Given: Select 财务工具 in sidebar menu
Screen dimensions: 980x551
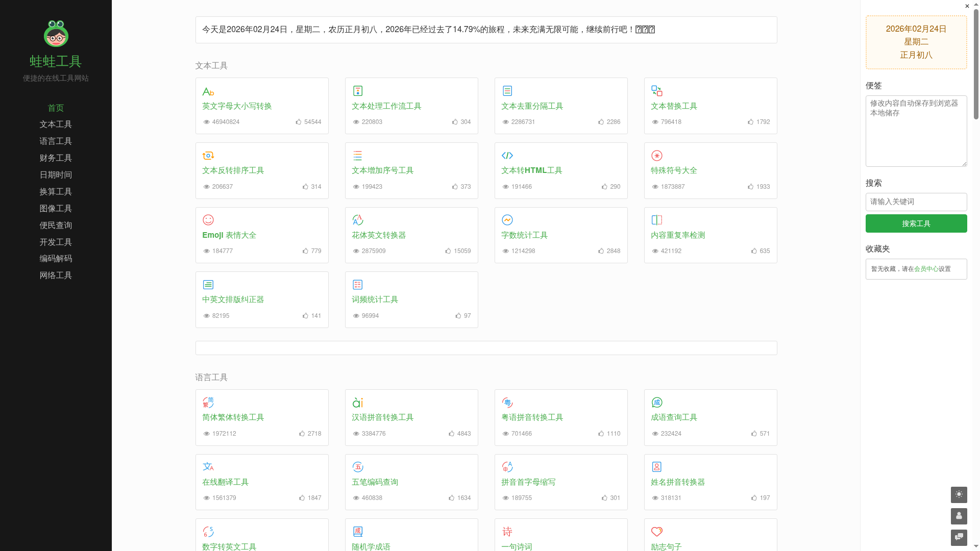Looking at the screenshot, I should pyautogui.click(x=56, y=158).
